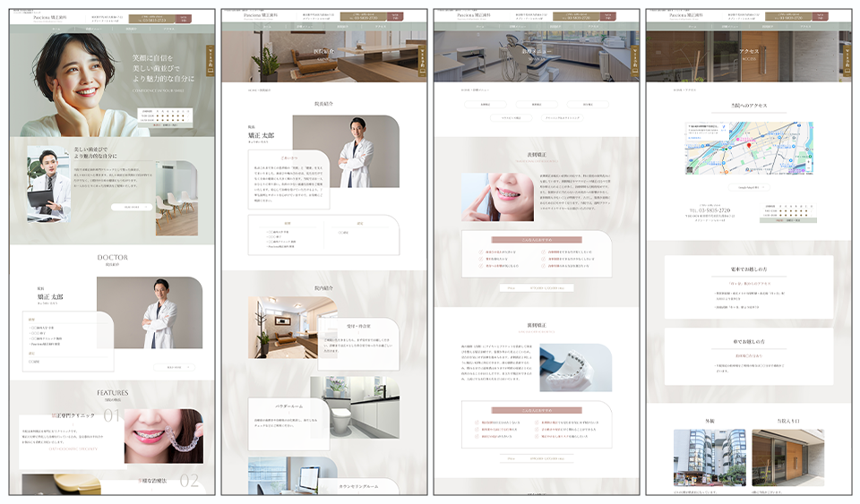Open the side reservation tab on access page banner
This screenshot has height=504, width=860.
pos(847,60)
